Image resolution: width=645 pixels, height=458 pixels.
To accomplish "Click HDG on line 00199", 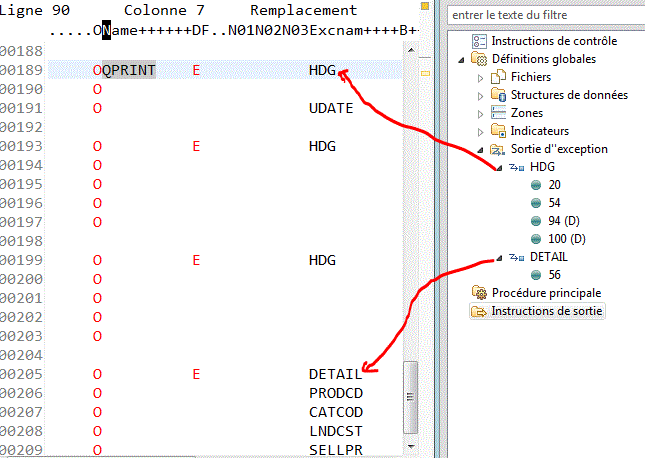I will [322, 260].
